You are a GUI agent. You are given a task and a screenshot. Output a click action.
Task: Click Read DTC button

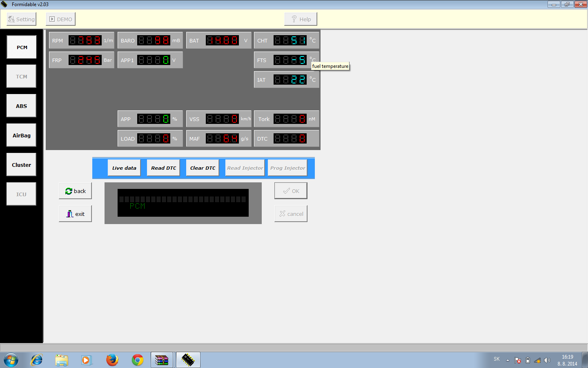click(x=163, y=168)
